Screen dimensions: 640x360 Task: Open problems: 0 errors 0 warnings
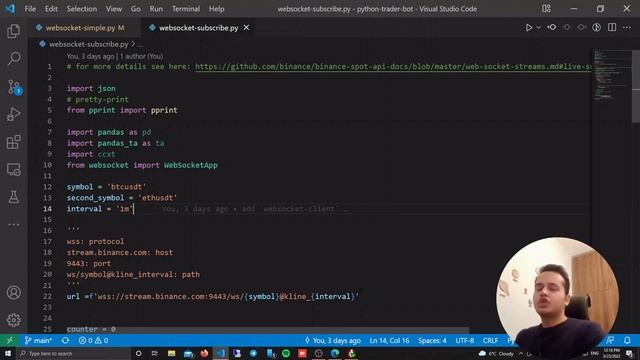tap(93, 340)
